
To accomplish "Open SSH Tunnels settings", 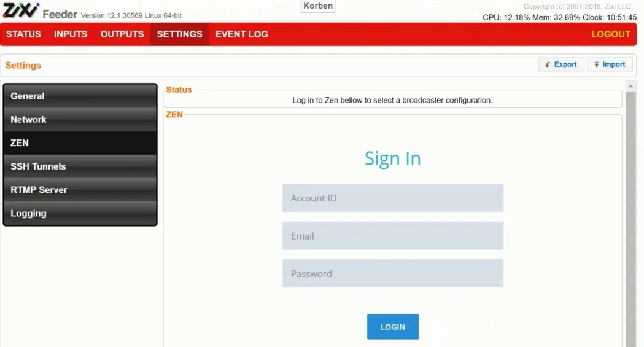I will coord(80,166).
